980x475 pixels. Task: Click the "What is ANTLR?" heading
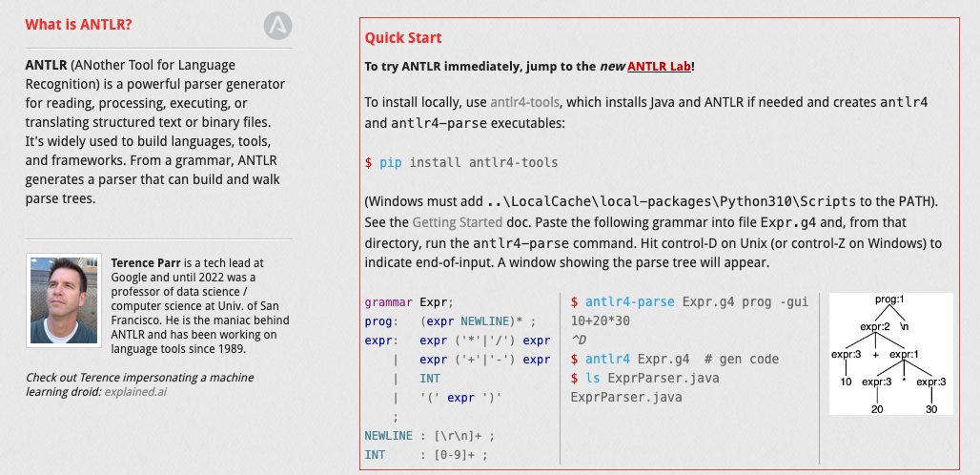[78, 25]
